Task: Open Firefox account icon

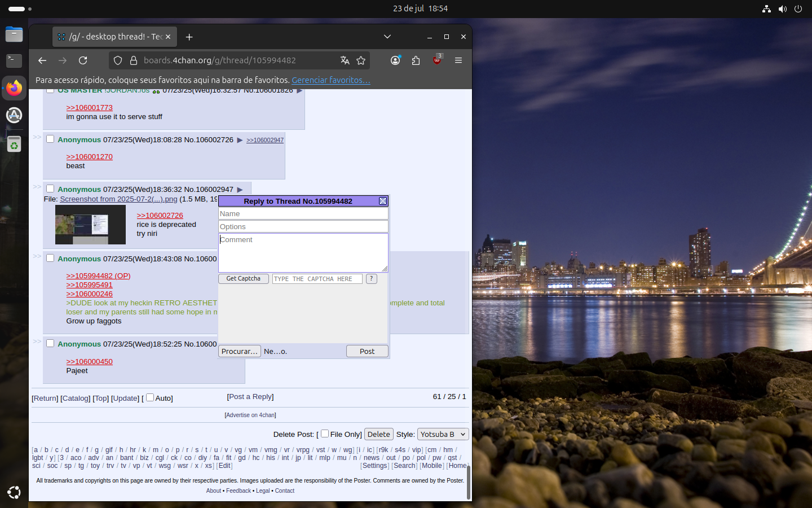Action: pos(395,60)
